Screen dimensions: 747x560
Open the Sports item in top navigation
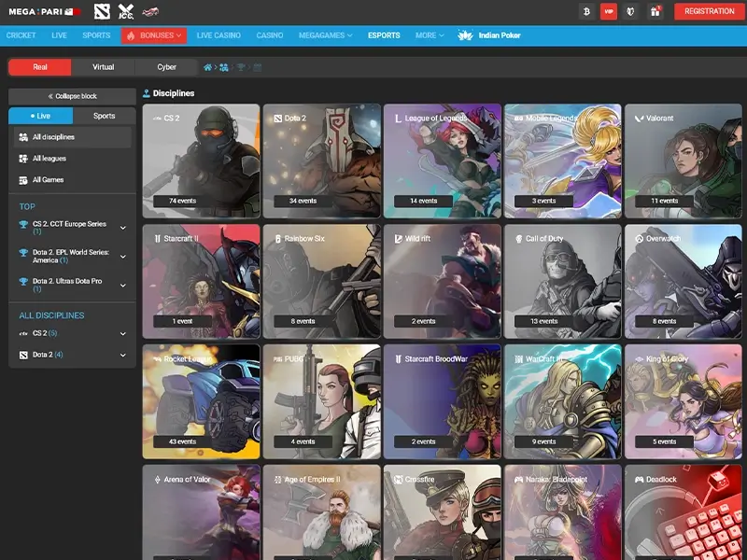pyautogui.click(x=96, y=35)
